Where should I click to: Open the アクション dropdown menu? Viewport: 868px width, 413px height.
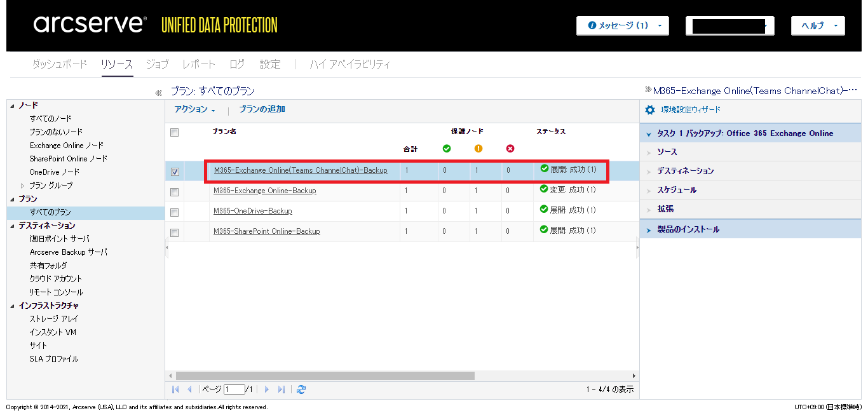point(194,109)
